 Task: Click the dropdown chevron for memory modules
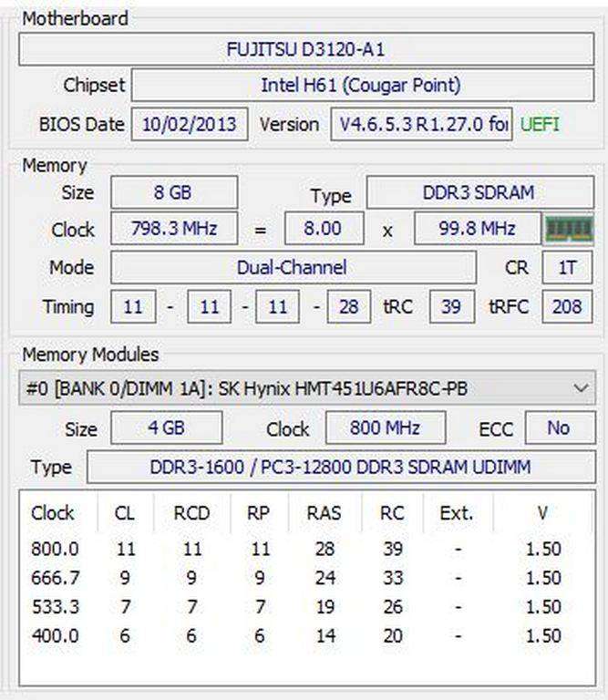coord(581,388)
